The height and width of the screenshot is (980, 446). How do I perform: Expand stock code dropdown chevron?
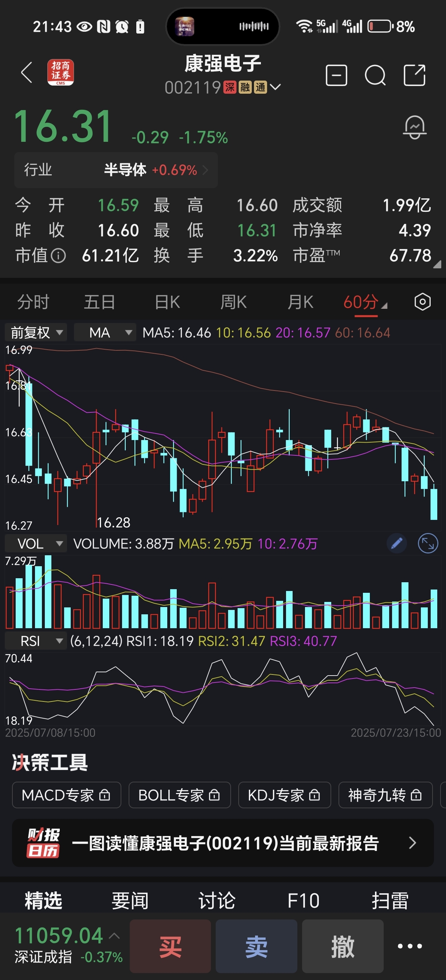pyautogui.click(x=275, y=87)
